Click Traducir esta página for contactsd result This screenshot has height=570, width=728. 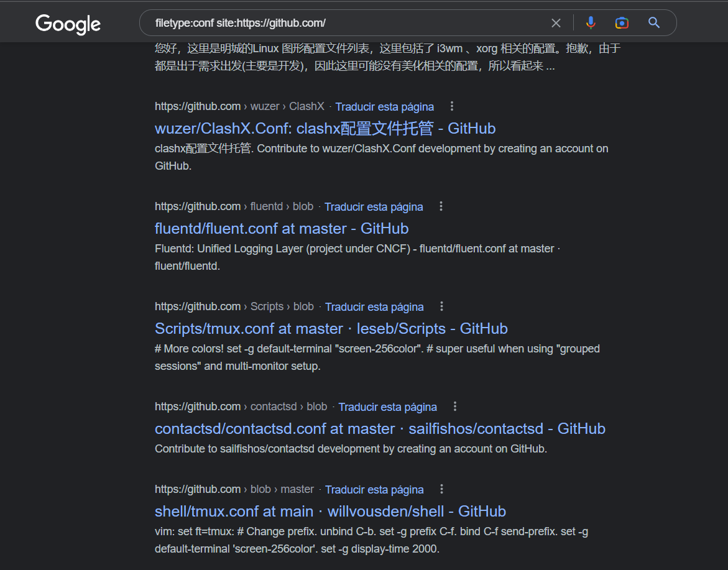tap(388, 407)
